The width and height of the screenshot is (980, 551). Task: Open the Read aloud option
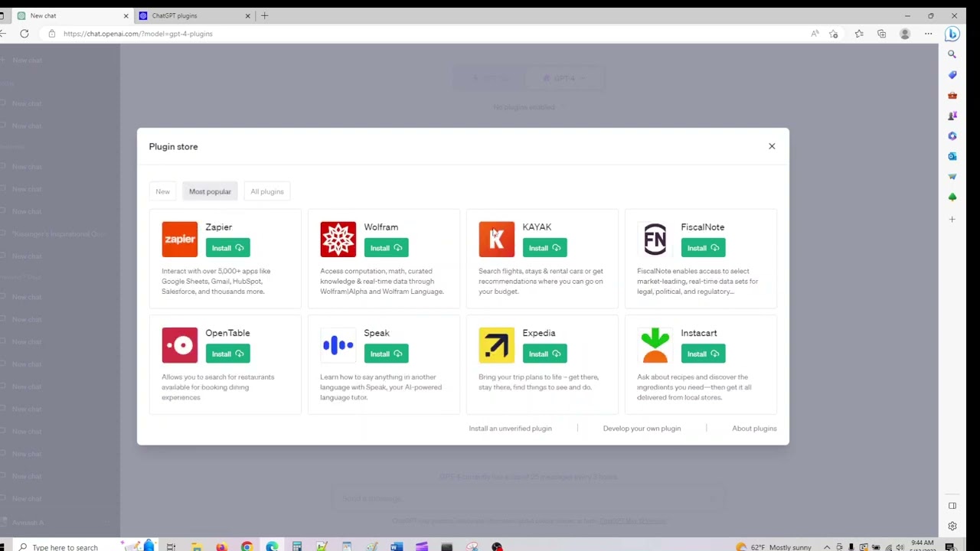pyautogui.click(x=815, y=34)
